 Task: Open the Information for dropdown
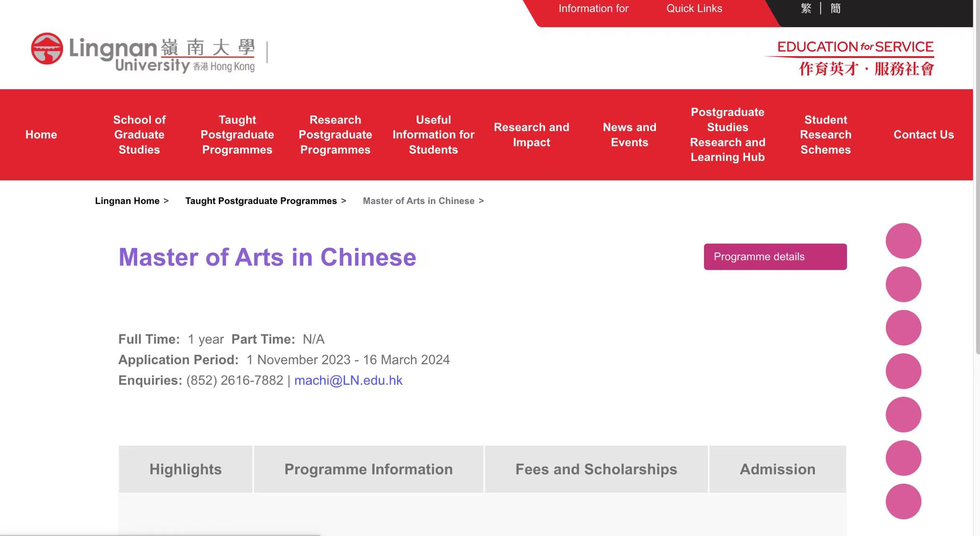coord(593,8)
